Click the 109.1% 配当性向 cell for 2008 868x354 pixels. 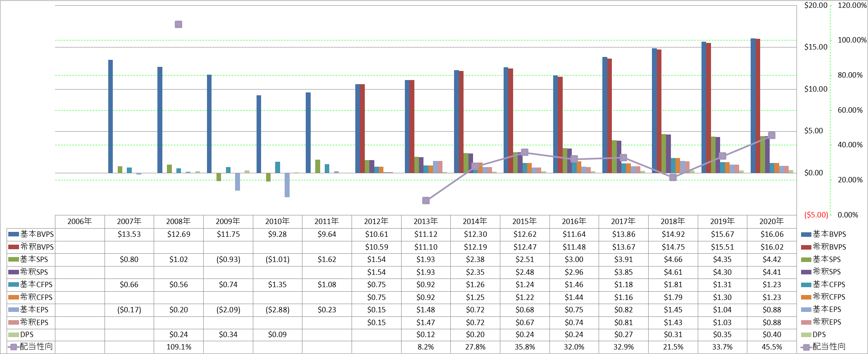point(178,347)
